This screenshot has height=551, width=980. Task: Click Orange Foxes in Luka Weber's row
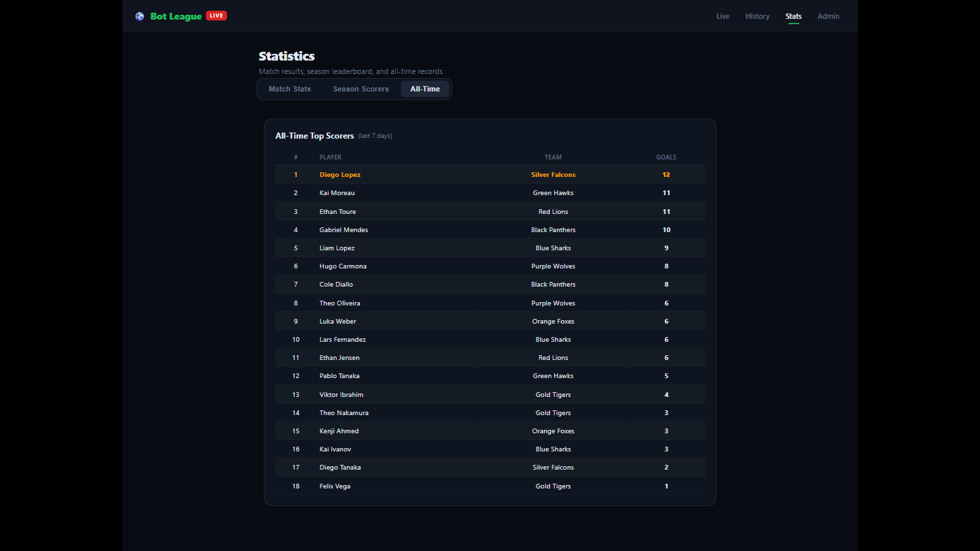553,322
